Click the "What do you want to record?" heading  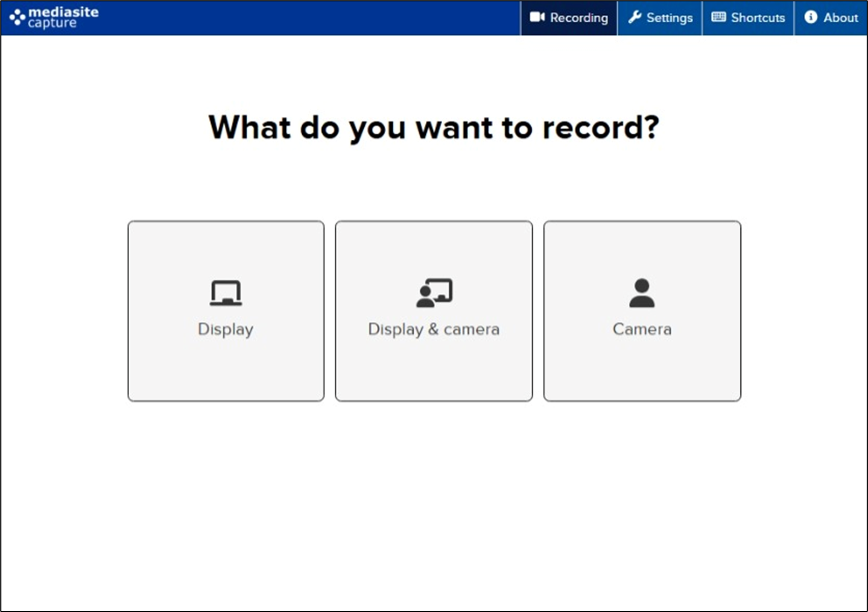tap(434, 127)
